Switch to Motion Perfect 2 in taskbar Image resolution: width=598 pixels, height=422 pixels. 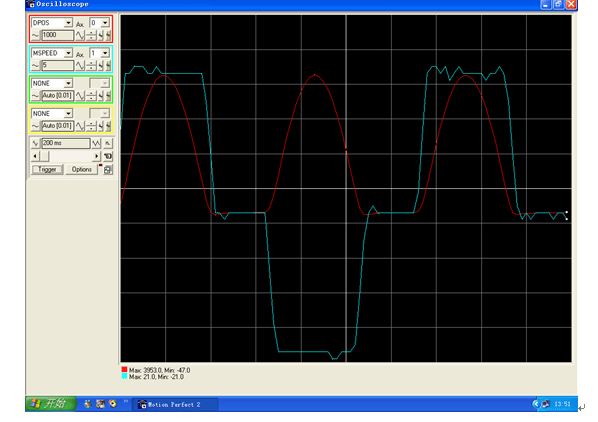176,404
